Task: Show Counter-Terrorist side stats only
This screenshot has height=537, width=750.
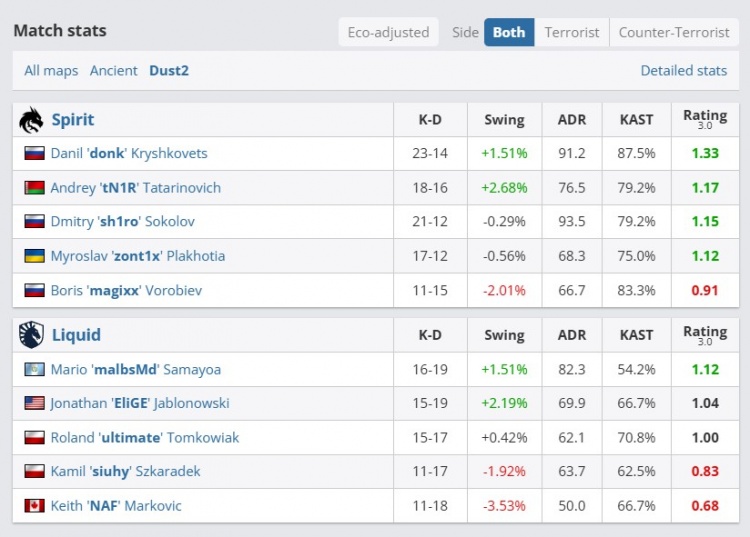Action: (x=674, y=32)
